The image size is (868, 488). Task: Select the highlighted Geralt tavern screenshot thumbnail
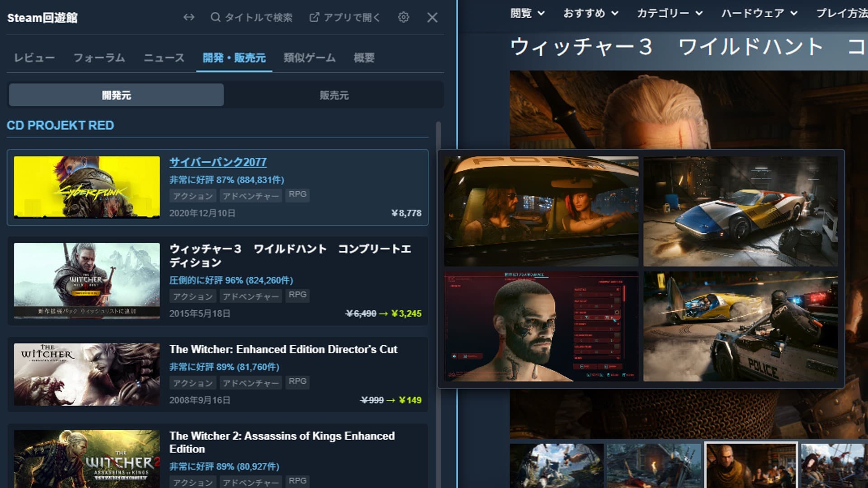pyautogui.click(x=751, y=465)
